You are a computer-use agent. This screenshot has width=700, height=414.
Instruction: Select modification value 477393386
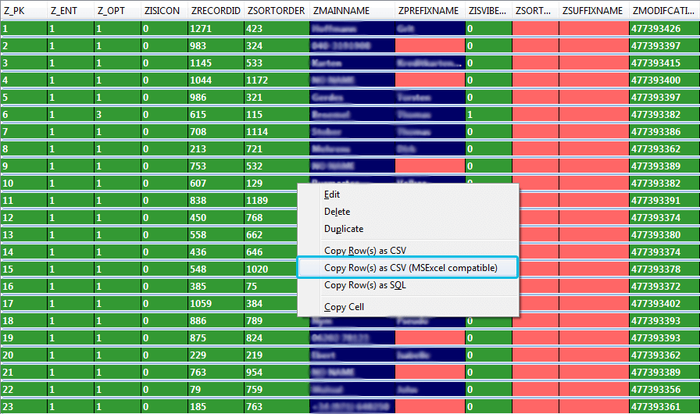[x=664, y=132]
